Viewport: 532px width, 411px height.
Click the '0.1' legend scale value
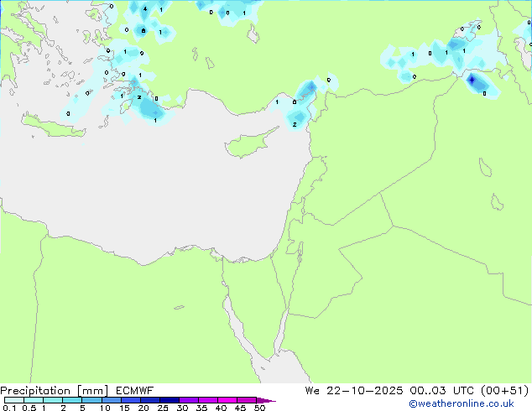(x=9, y=408)
